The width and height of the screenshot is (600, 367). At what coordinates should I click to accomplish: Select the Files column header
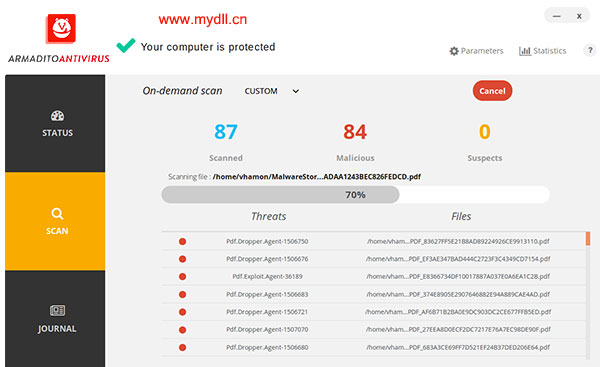click(x=461, y=216)
